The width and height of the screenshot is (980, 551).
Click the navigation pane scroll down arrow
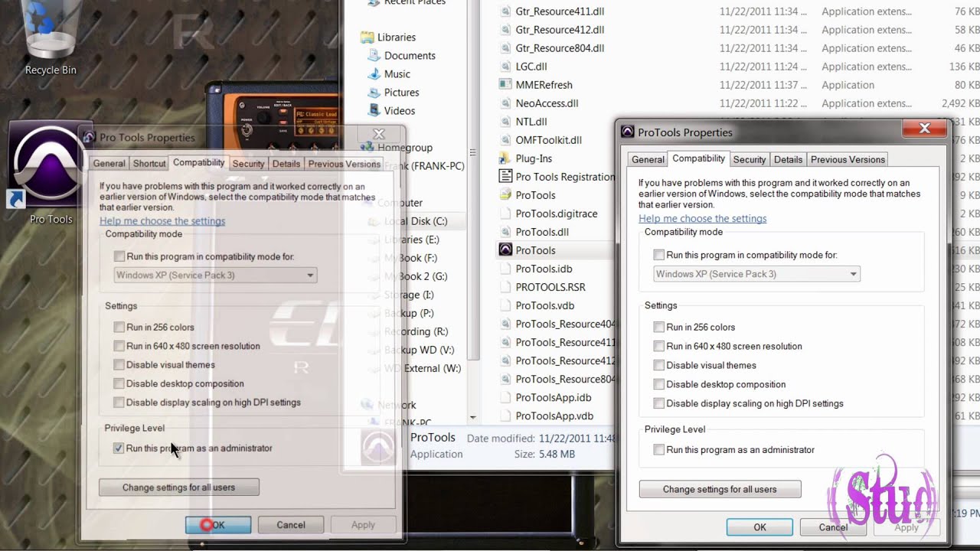click(x=472, y=417)
